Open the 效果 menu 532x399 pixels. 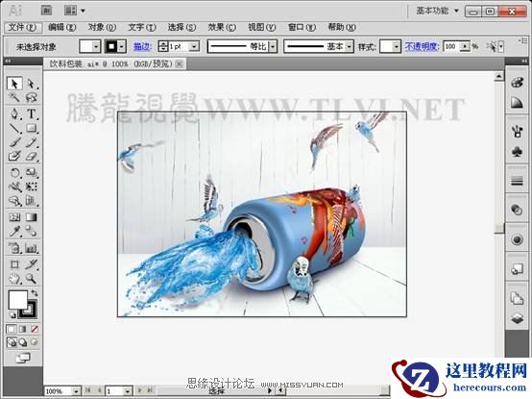[x=222, y=27]
